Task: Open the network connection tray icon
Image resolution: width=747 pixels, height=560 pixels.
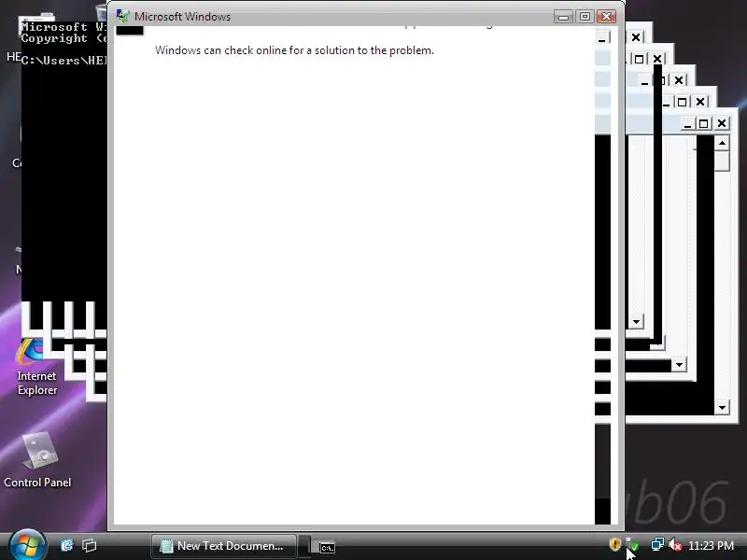Action: 657,544
